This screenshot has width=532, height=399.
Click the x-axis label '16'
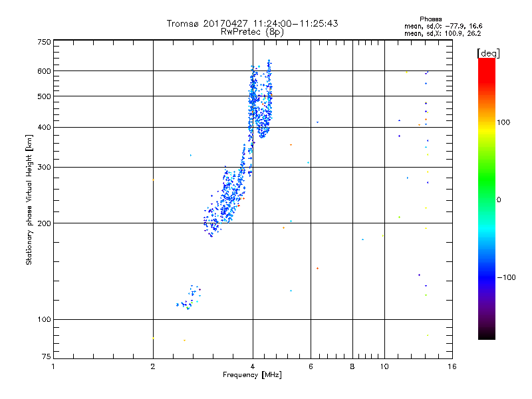[x=452, y=366]
